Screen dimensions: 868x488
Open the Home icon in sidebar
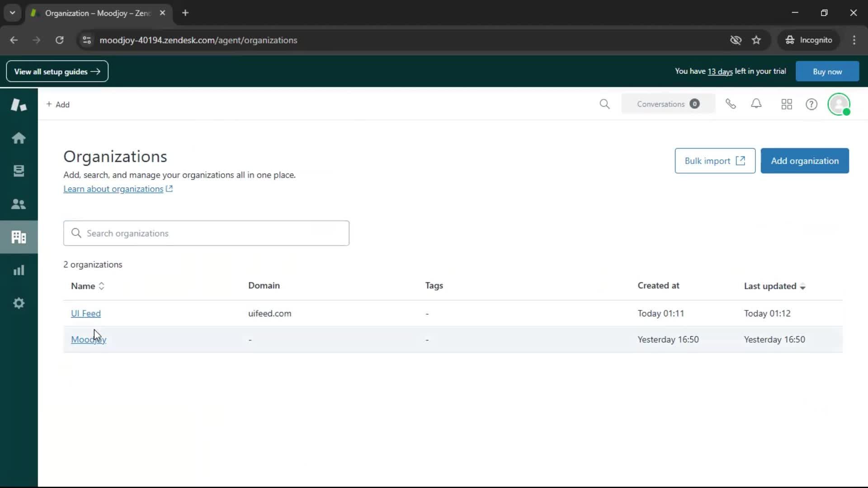pos(19,138)
